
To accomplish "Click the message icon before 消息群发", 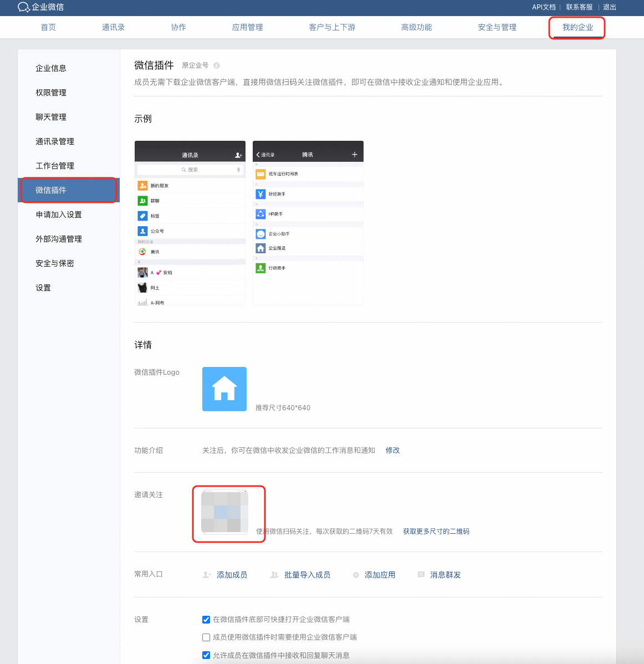I will point(421,575).
